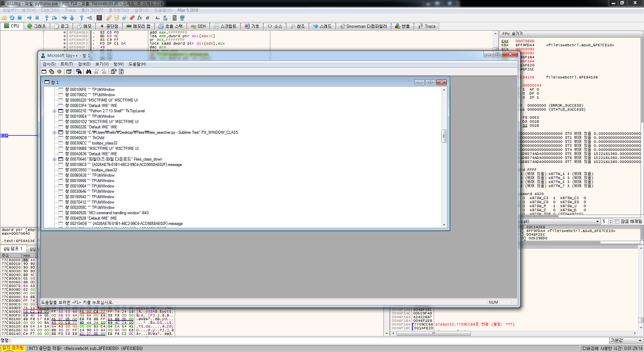Switch to the SEH tab in x32dbg
This screenshot has height=352, width=644.
(198, 26)
